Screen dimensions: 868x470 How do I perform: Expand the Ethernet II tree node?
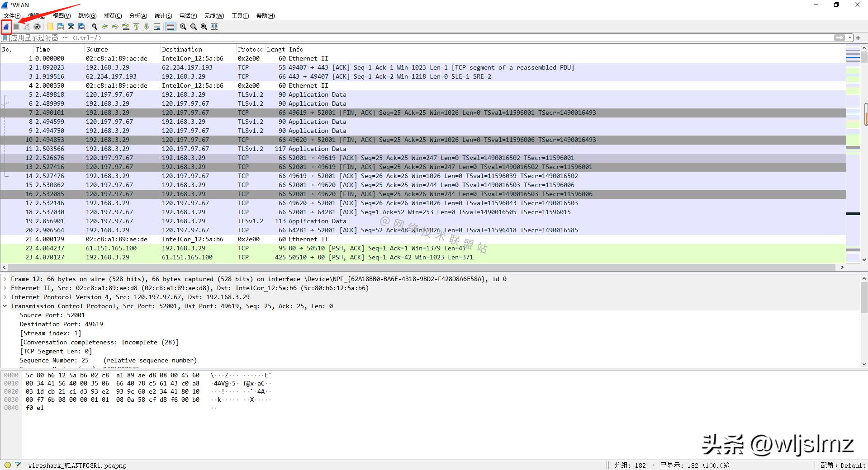pos(5,288)
